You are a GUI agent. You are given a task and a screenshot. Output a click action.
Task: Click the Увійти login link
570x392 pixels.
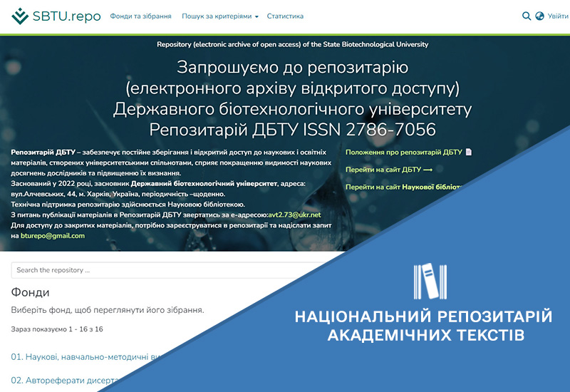tap(558, 16)
